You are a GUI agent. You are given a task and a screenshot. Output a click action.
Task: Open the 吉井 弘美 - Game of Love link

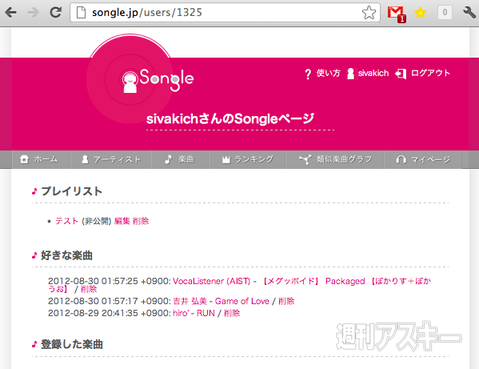tap(221, 301)
